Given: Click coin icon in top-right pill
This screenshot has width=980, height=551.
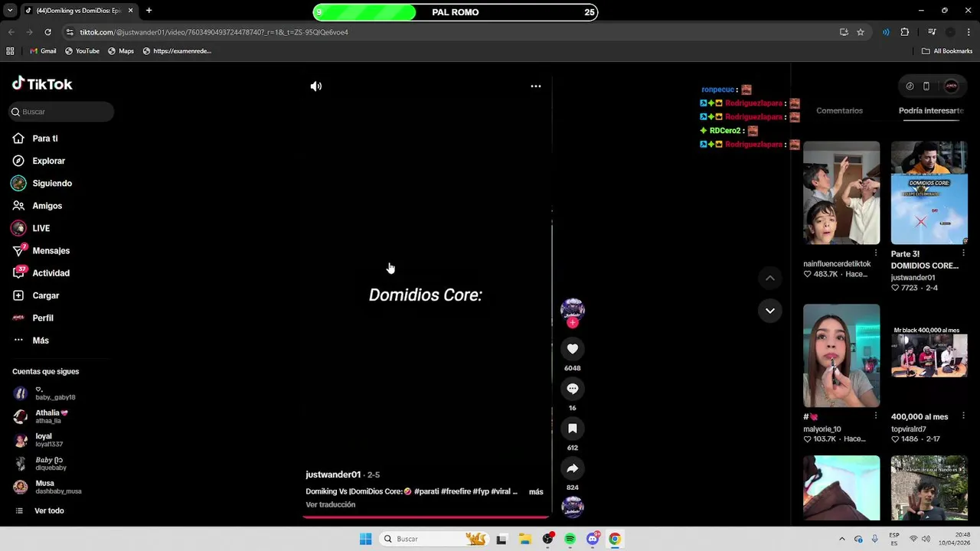Looking at the screenshot, I should pyautogui.click(x=910, y=86).
